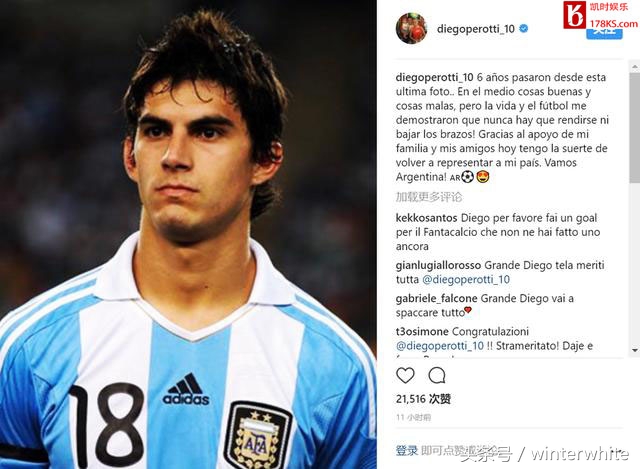Click @diegoperotti_10 mention in gianlugiallorosso comment
The image size is (640, 469).
click(466, 280)
